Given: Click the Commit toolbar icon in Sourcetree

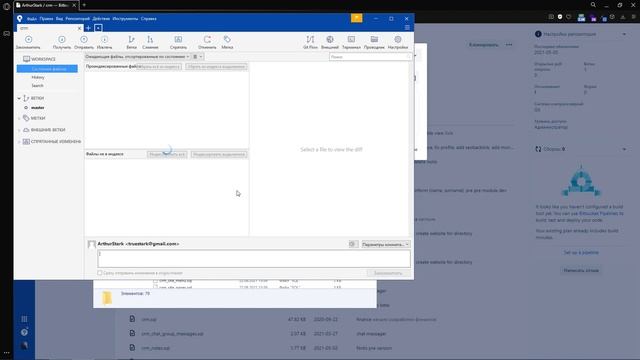Looking at the screenshot, I should pyautogui.click(x=29, y=40).
